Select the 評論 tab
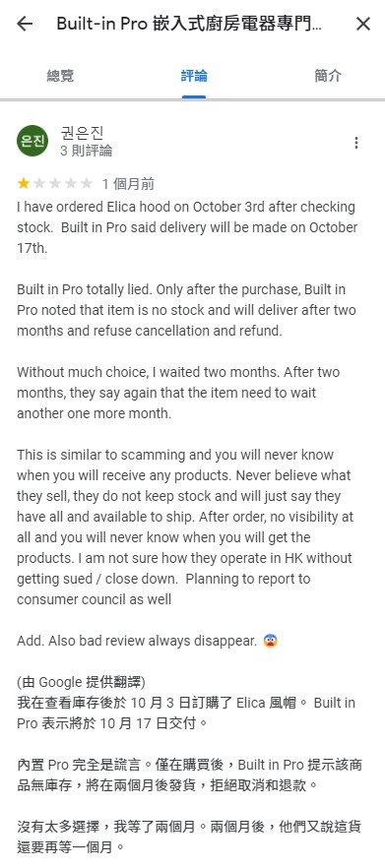385x868 pixels. (194, 76)
